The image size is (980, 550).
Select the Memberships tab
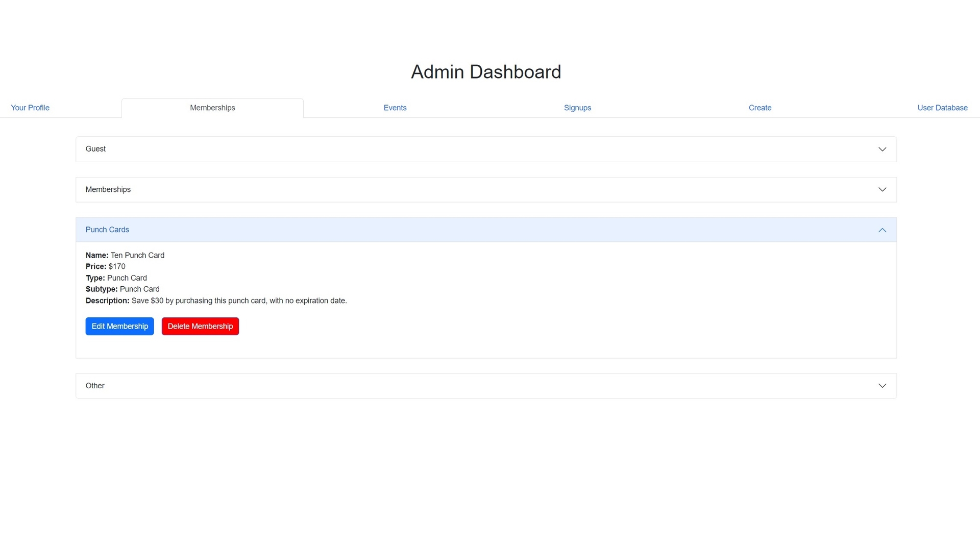(x=212, y=108)
